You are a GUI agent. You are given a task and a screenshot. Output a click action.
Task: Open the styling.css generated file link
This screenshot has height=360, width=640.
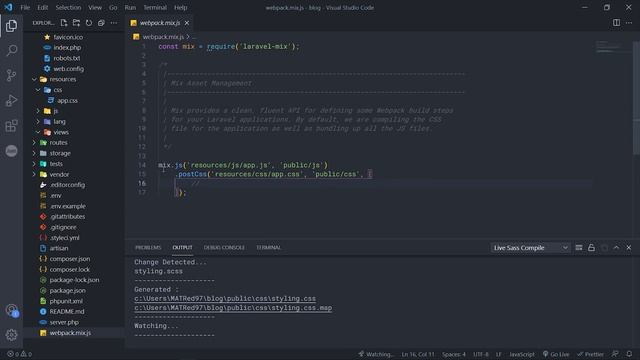225,299
